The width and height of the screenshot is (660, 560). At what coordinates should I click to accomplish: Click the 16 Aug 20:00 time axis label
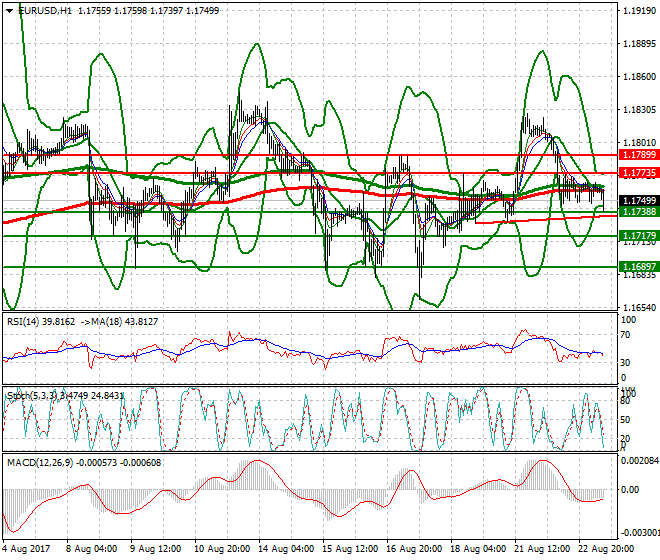414,549
